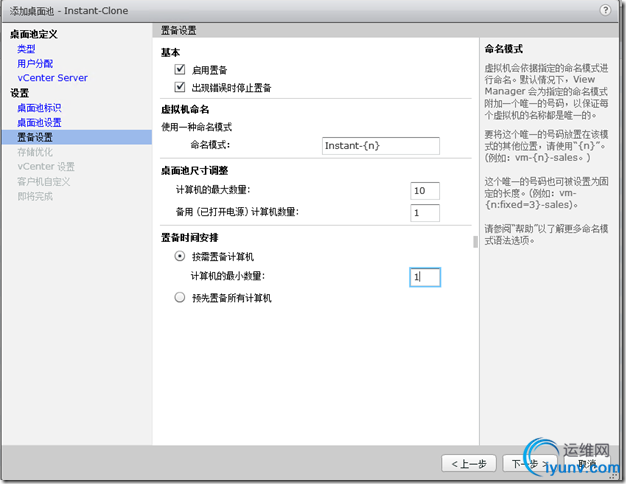This screenshot has height=484, width=626.
Task: Go to the 桌面池设置 step
Action: (x=40, y=123)
